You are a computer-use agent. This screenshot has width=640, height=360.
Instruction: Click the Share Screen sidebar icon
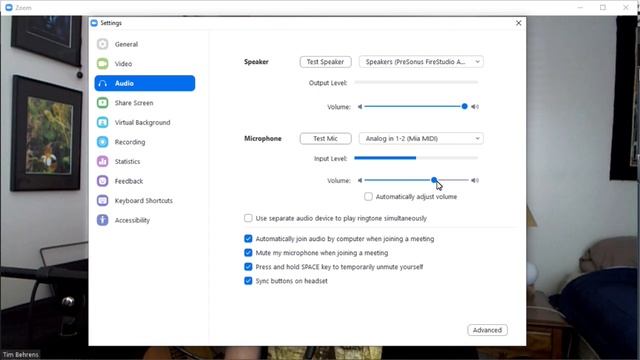(102, 103)
